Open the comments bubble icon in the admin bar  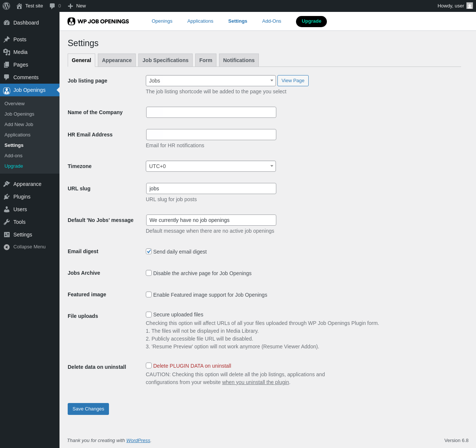tap(52, 6)
